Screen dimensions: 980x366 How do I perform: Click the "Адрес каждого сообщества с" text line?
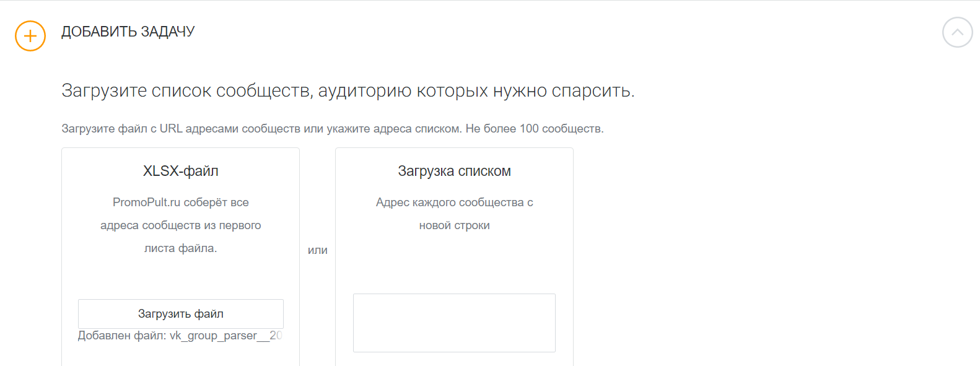point(454,203)
